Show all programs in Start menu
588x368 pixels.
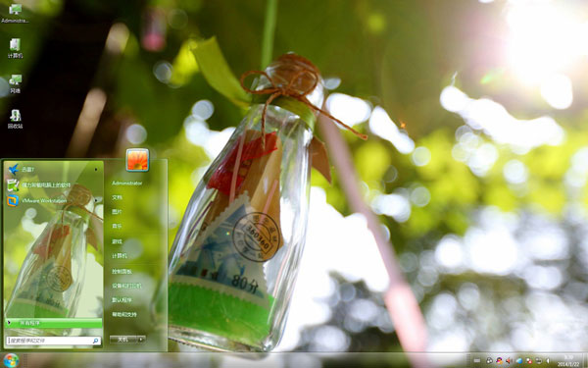pos(54,323)
